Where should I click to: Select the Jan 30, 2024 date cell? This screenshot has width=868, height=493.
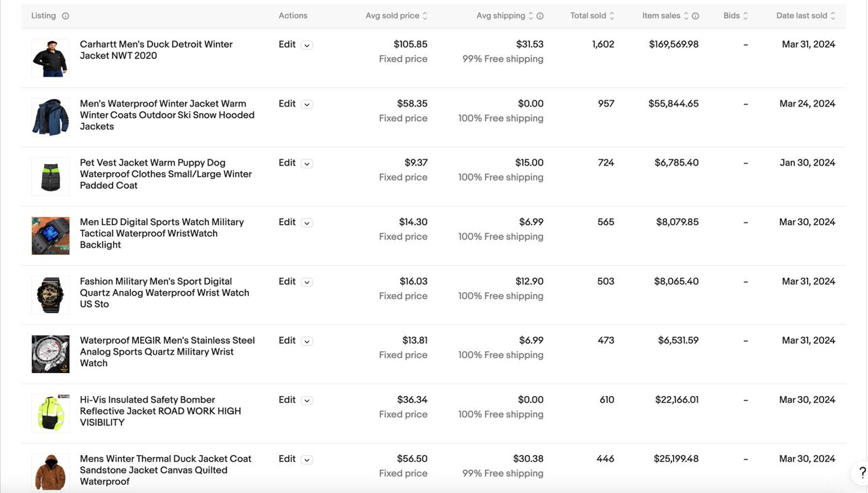(808, 163)
